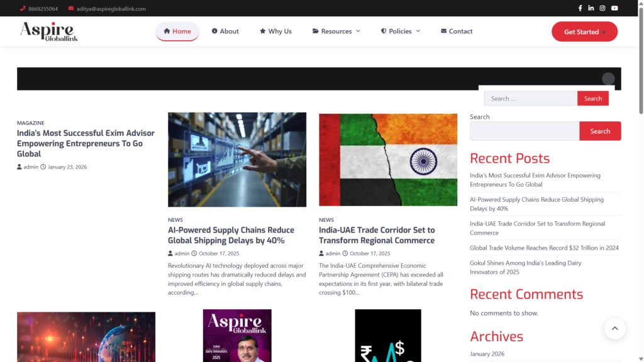Click the envelope icon beside email address
Image resolution: width=644 pixels, height=362 pixels.
[x=71, y=9]
